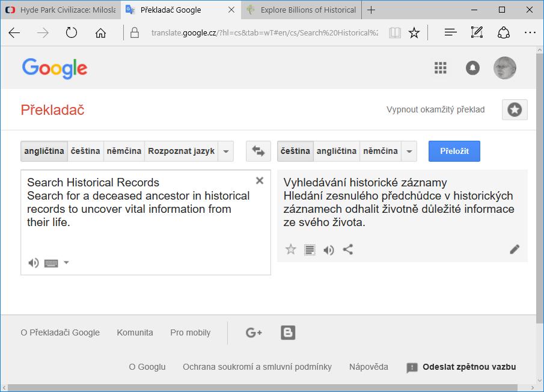
Task: Select němčina as target language
Action: coord(380,152)
